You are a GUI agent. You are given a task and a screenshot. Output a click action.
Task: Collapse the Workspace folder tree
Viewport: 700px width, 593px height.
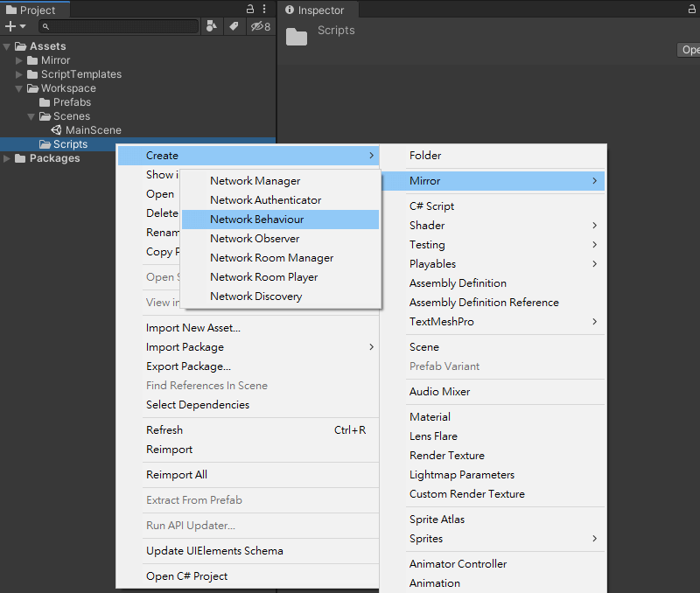(18, 88)
